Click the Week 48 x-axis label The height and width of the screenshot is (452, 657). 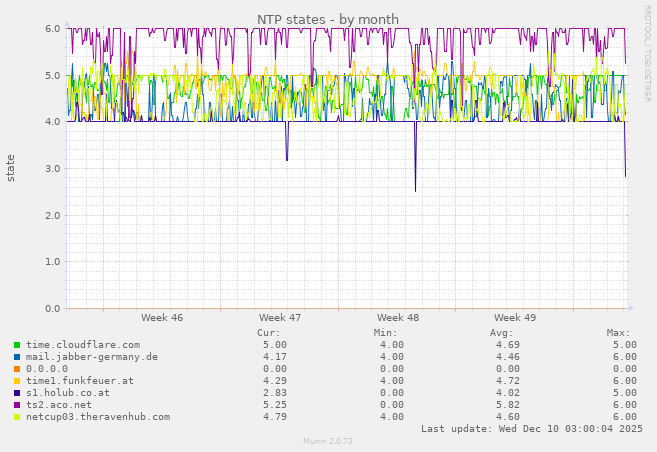pos(398,318)
